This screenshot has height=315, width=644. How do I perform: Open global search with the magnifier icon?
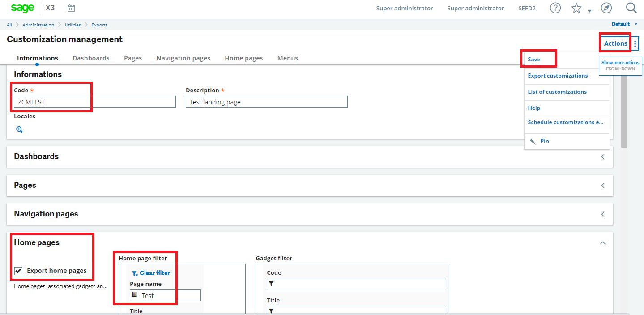(631, 8)
